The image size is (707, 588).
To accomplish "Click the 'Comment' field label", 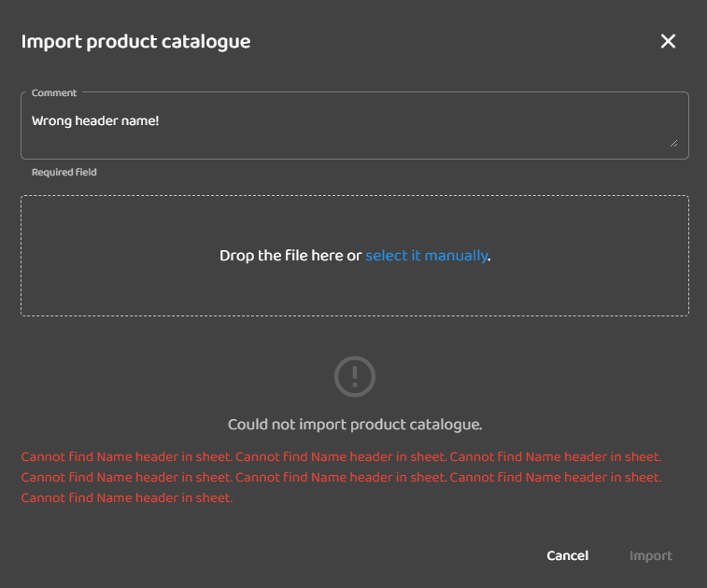I will coord(54,93).
